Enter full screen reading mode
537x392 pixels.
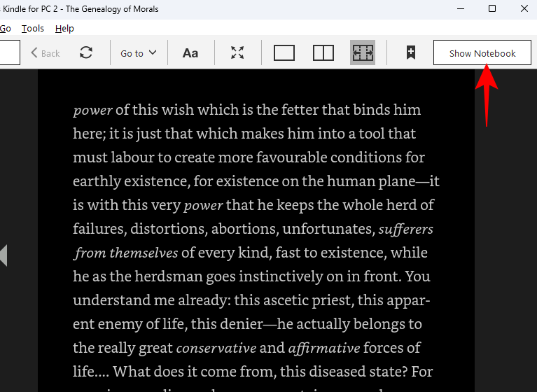(x=237, y=53)
